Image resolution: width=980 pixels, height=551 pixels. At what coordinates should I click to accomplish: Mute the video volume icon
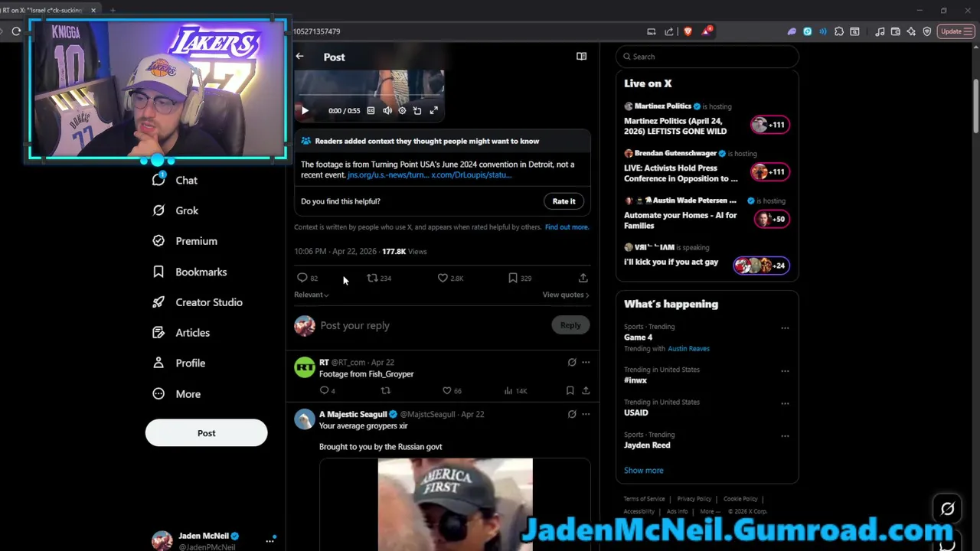387,110
